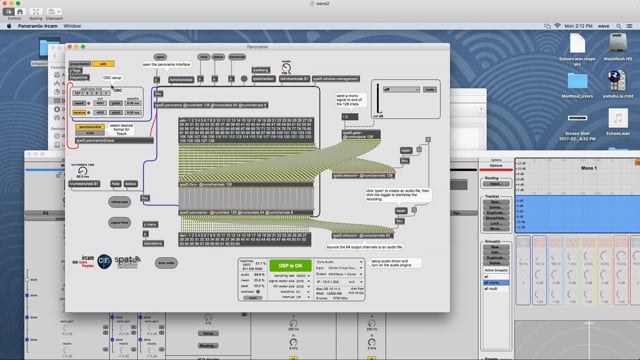The height and width of the screenshot is (360, 640).
Task: Select 'all mono' in Active Group(s) list
Action: point(496,282)
